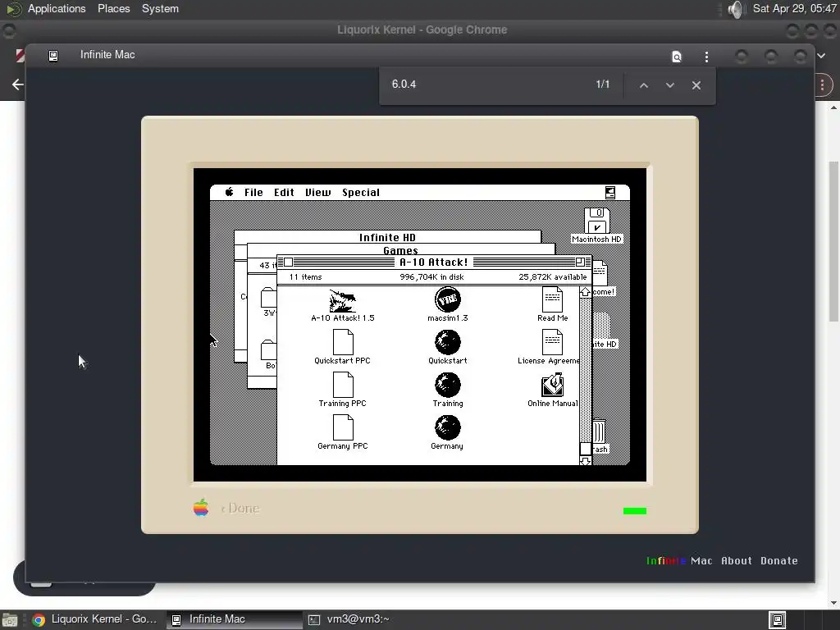Click the application switcher icon in Mac menu bar
The height and width of the screenshot is (630, 840).
click(x=610, y=192)
